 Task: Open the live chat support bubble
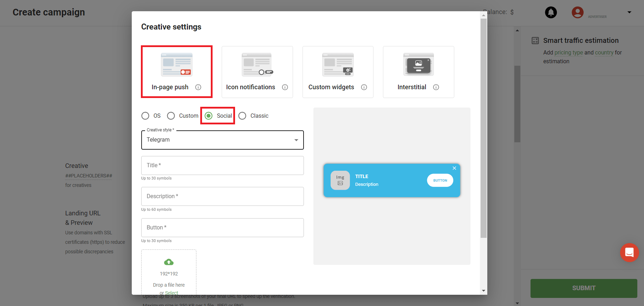click(x=629, y=252)
